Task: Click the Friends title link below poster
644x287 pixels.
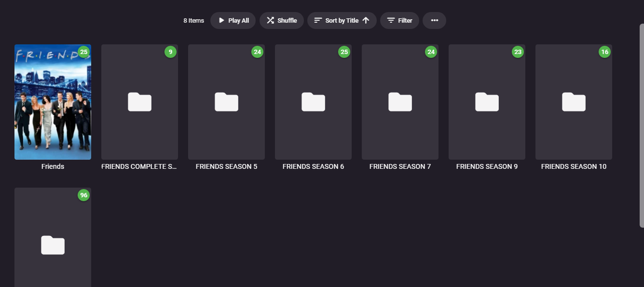Action: coord(53,166)
